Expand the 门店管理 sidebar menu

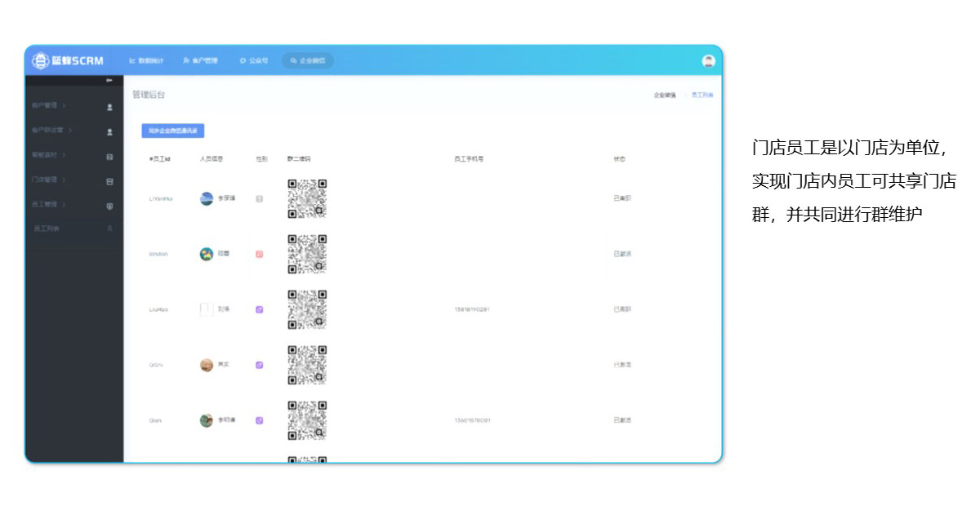tap(48, 180)
